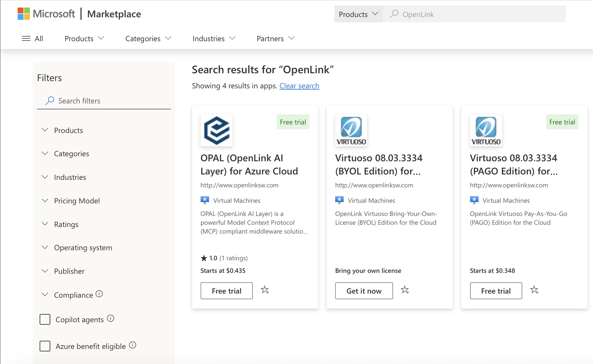
Task: Click the Compliance info icon
Action: click(x=99, y=294)
